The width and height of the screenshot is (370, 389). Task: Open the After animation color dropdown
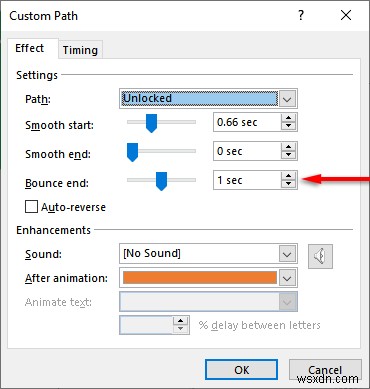click(x=287, y=278)
